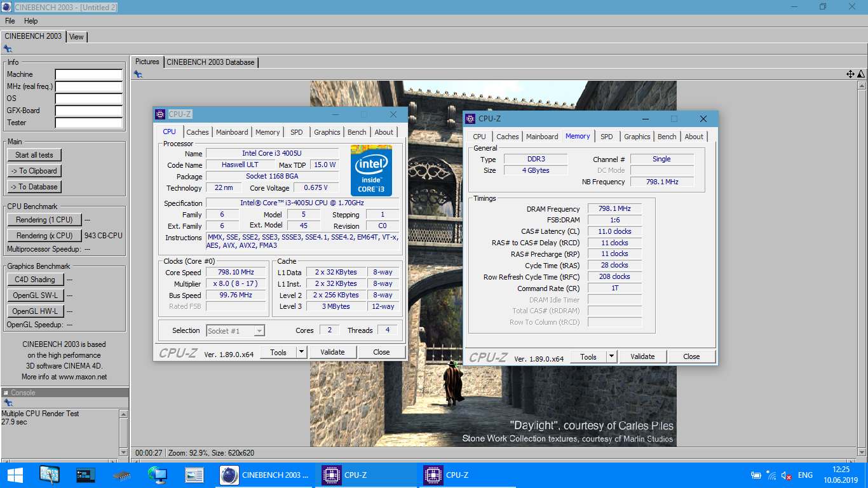This screenshot has height=488, width=868.
Task: Open the network monitor icon on taskbar
Action: (x=157, y=475)
